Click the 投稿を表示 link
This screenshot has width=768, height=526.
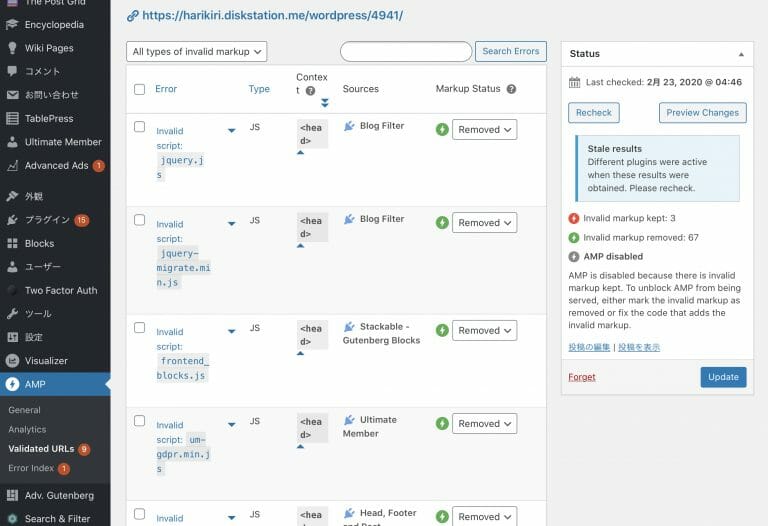[639, 347]
